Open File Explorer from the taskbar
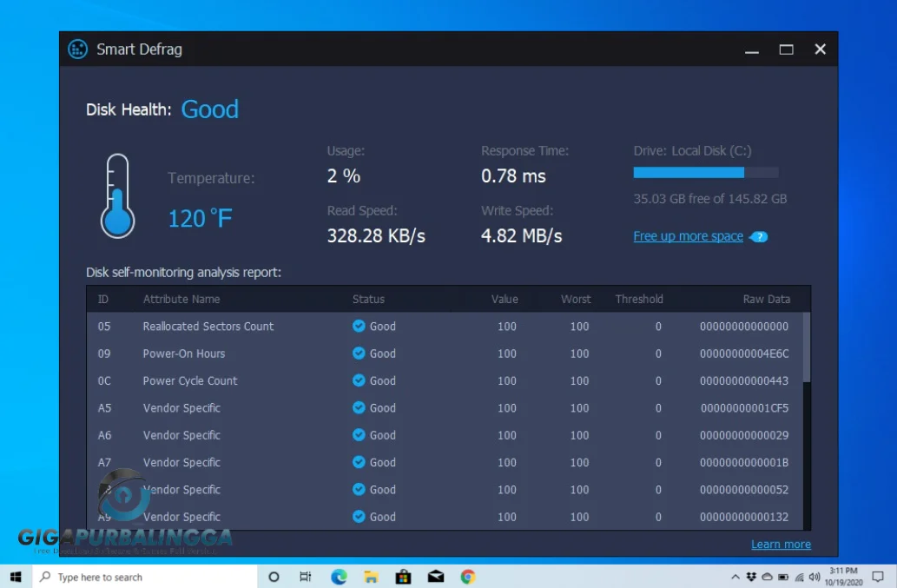This screenshot has width=897, height=588. tap(371, 577)
